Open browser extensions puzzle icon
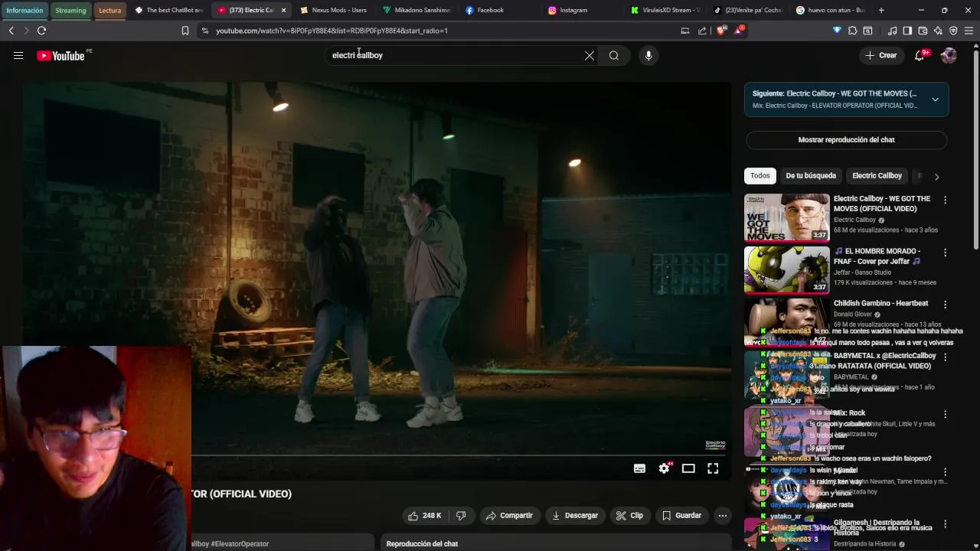 coord(852,31)
